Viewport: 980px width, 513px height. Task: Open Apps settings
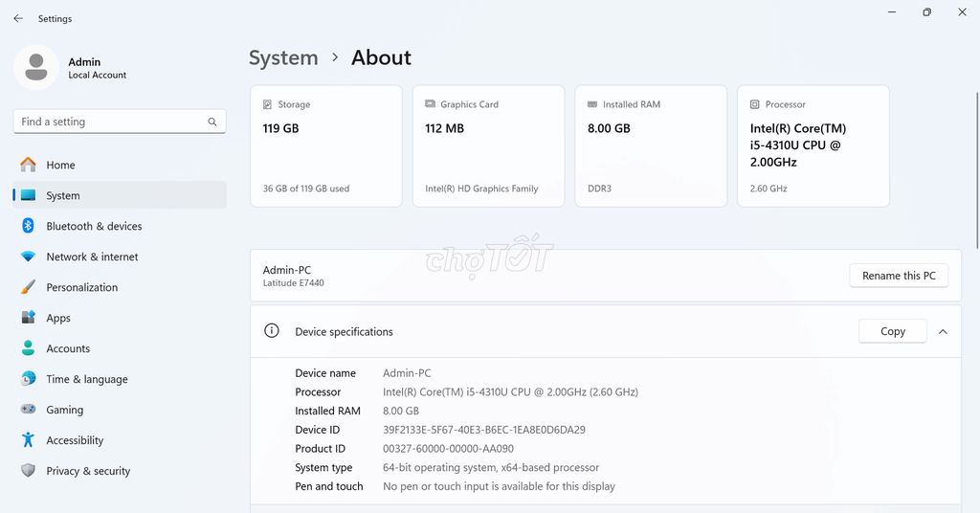pyautogui.click(x=120, y=318)
